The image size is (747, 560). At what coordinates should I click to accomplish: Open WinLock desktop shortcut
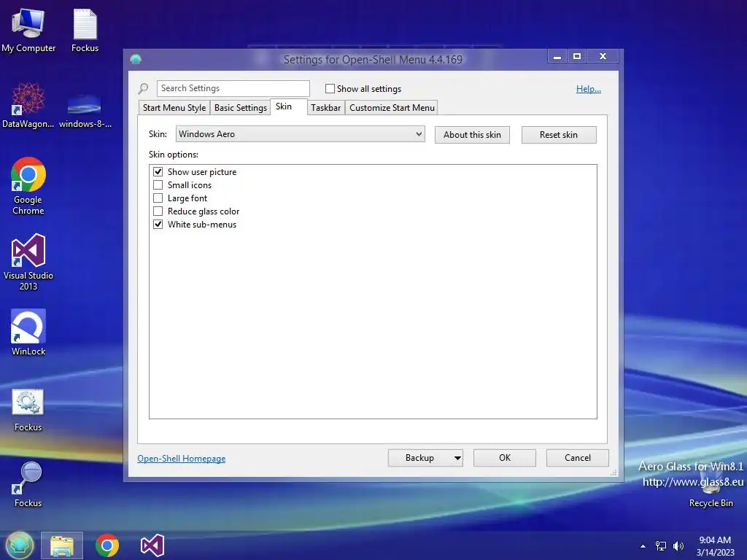click(x=28, y=332)
